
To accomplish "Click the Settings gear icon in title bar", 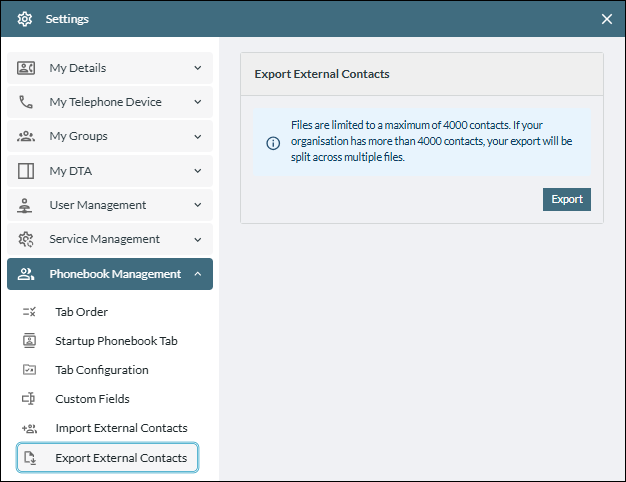I will [25, 19].
